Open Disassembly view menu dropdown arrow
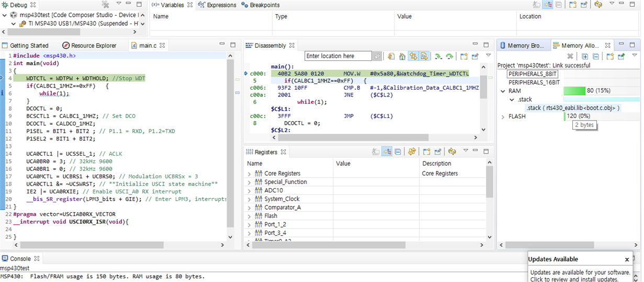The image size is (644, 282). click(488, 56)
